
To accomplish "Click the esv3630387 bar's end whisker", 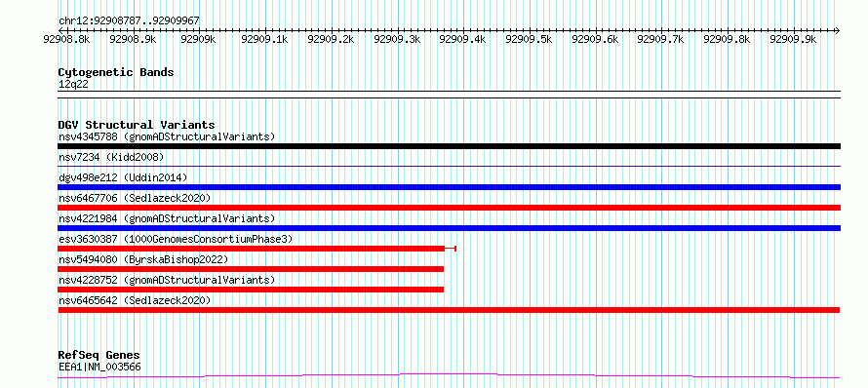I will pyautogui.click(x=451, y=249).
